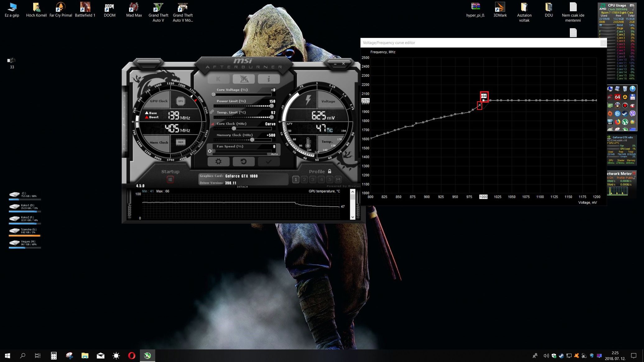Toggle the profile lock padlock
The height and width of the screenshot is (362, 644).
(x=330, y=171)
